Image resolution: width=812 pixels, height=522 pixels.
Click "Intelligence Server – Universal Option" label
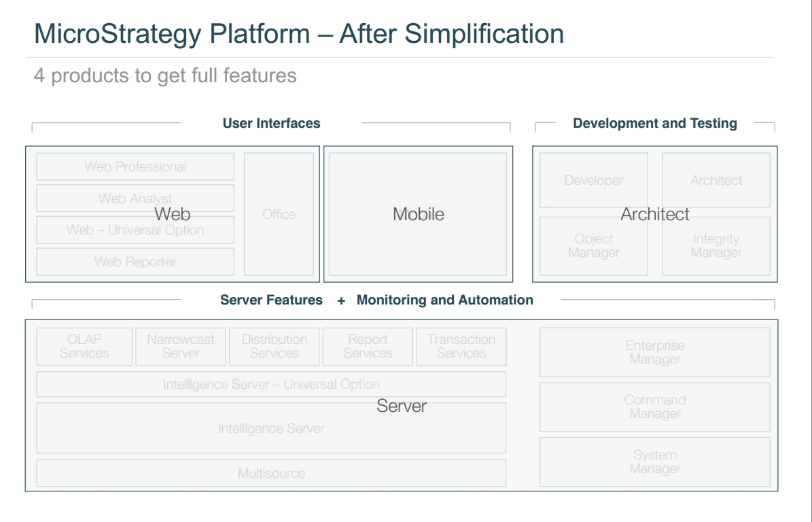[x=271, y=384]
